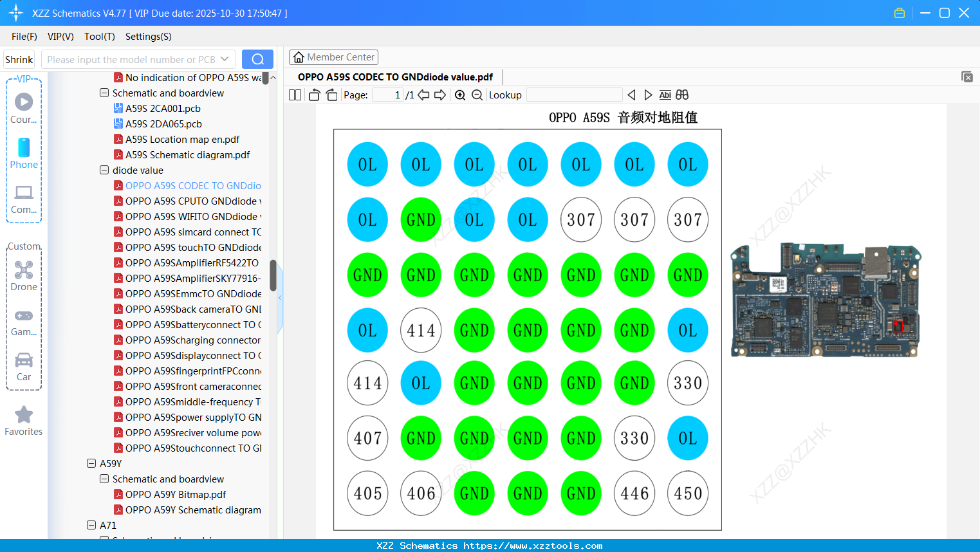Viewport: 980px width, 552px height.
Task: Go to the next page arrow
Action: pos(440,95)
